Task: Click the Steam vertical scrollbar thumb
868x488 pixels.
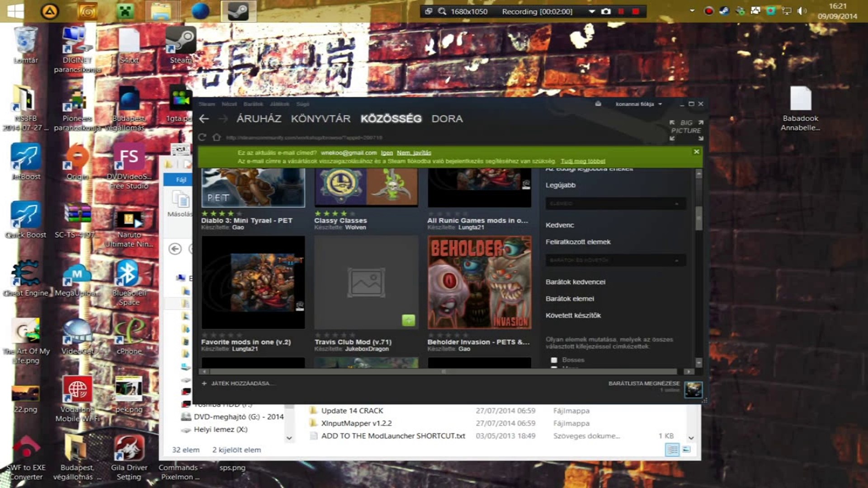Action: point(698,218)
